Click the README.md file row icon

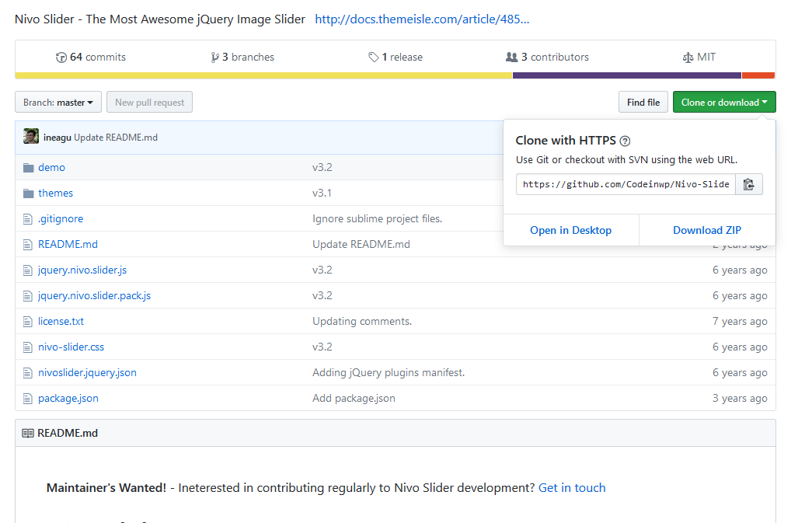coord(28,245)
